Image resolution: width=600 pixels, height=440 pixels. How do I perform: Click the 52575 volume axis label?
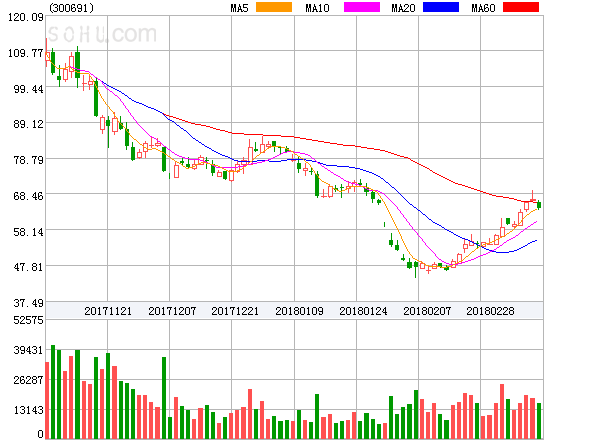[28, 320]
